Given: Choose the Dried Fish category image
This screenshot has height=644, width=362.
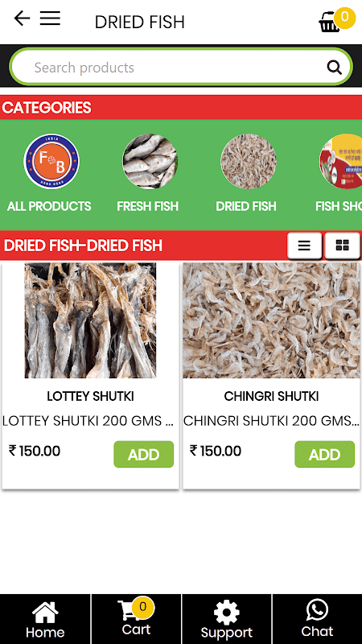Looking at the screenshot, I should click(x=249, y=162).
